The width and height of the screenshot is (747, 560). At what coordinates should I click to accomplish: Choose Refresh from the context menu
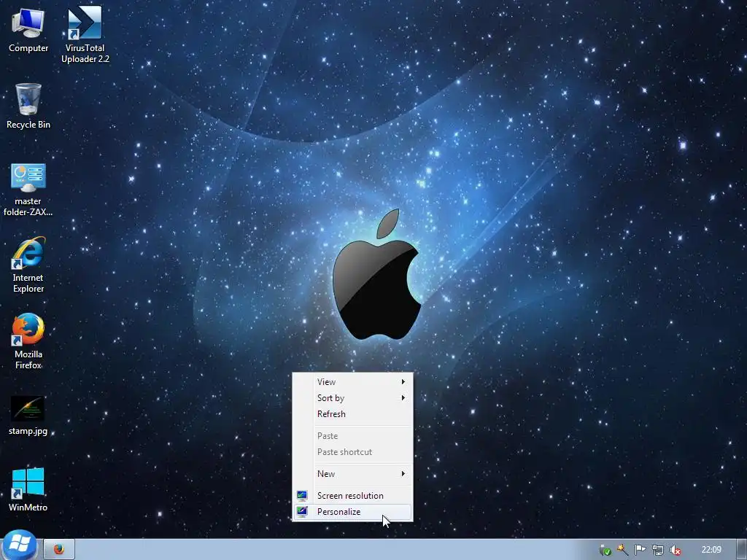pyautogui.click(x=352, y=414)
